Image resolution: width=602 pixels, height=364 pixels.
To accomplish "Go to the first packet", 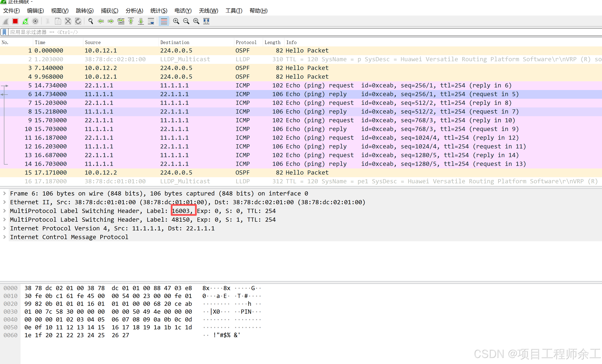I will [x=131, y=21].
